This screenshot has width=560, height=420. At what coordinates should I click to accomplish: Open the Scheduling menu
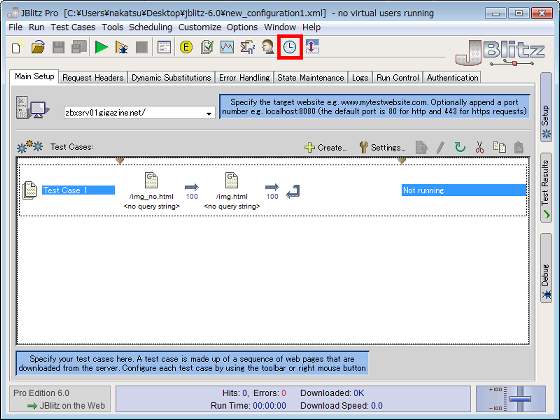coord(150,27)
